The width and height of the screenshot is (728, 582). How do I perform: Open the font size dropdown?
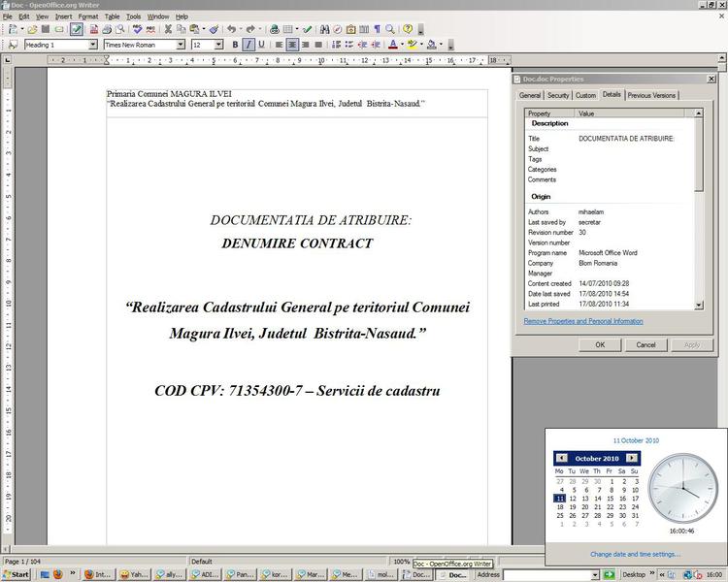pyautogui.click(x=218, y=45)
